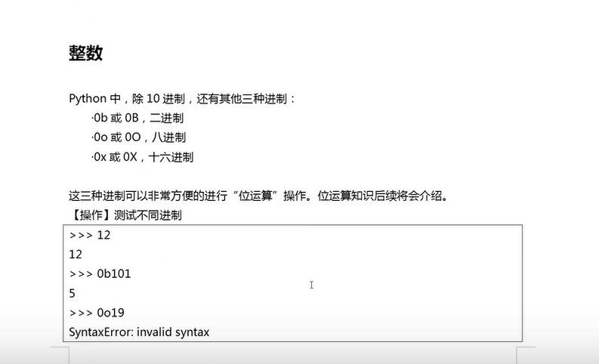Click the line 'Python 中，除 10 进制'
The image size is (599, 364).
pos(182,99)
